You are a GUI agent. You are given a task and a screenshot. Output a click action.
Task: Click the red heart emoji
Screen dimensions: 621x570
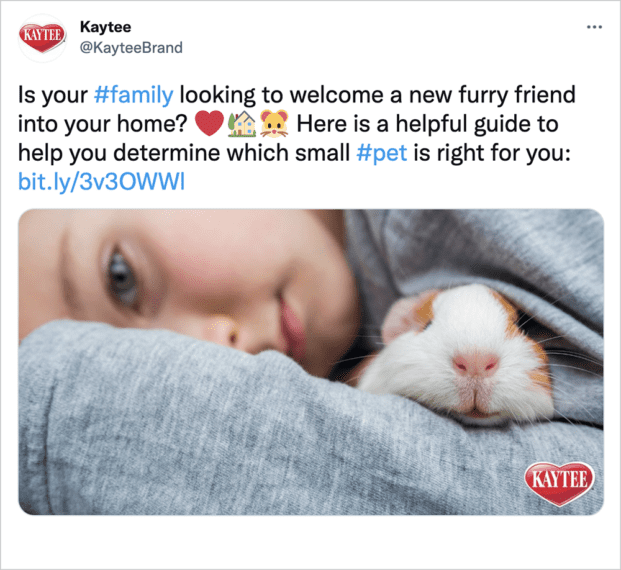210,124
